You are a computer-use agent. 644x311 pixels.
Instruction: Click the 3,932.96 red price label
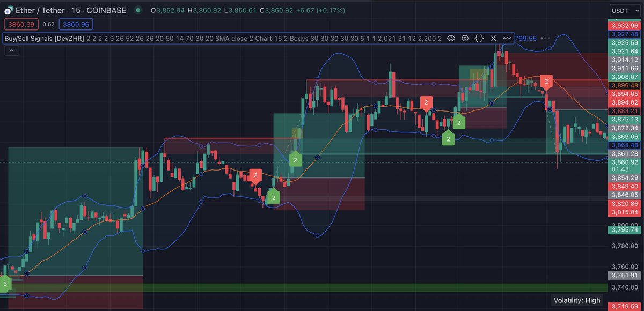tap(624, 25)
